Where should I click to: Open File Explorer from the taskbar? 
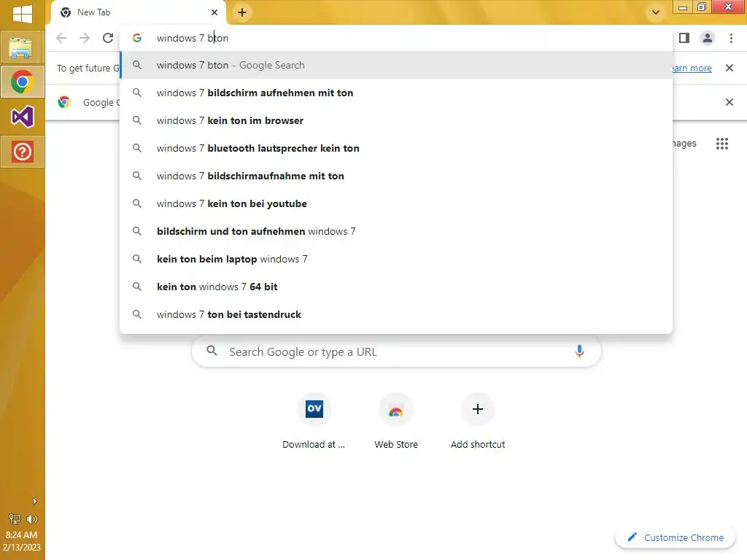coord(21,47)
